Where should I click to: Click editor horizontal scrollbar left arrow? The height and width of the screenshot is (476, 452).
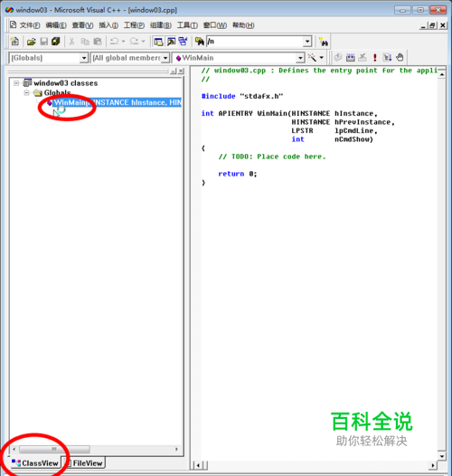(198, 465)
